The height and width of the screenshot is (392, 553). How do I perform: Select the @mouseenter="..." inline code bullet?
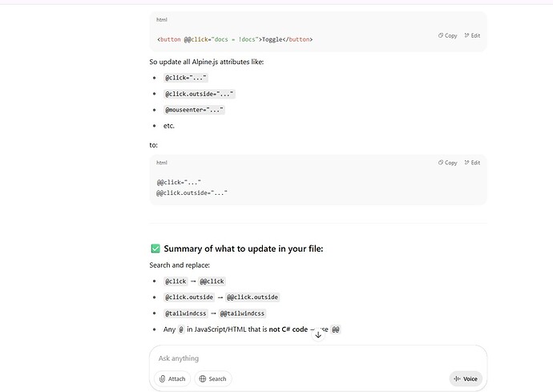[x=194, y=110]
